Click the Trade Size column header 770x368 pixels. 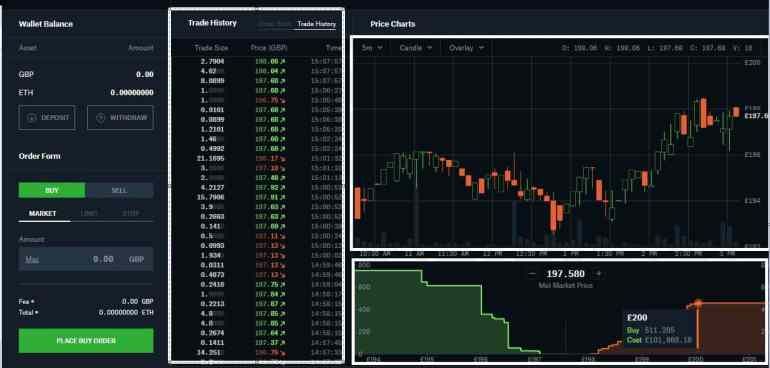click(211, 48)
